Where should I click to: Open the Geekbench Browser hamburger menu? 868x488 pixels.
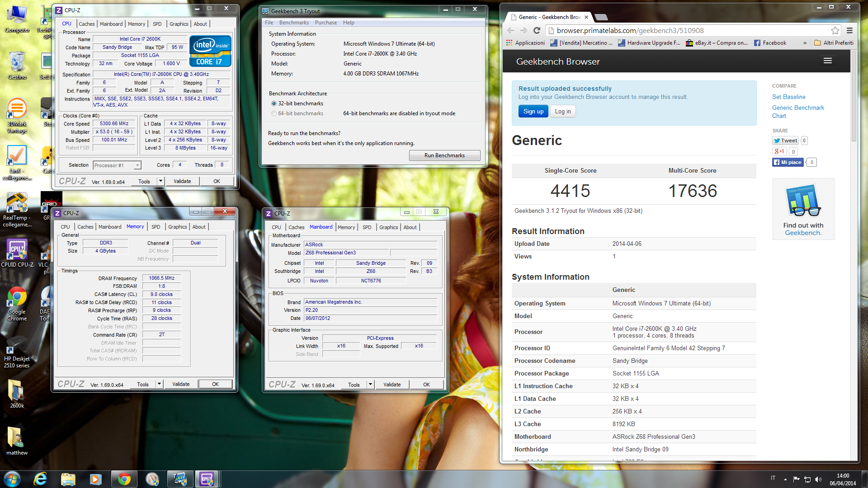(x=828, y=61)
